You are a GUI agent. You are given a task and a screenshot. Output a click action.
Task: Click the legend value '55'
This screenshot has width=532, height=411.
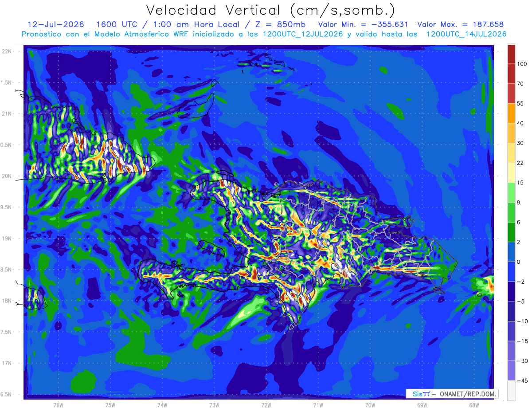pos(520,103)
